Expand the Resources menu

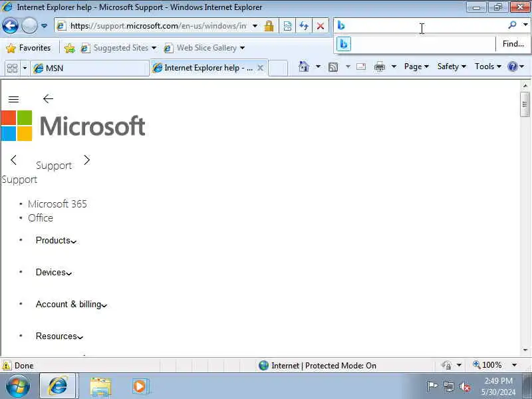point(59,336)
